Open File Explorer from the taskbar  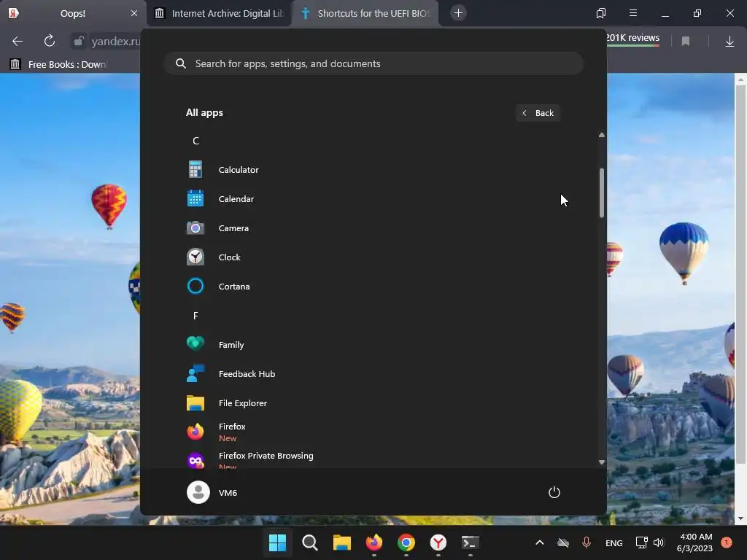[341, 542]
